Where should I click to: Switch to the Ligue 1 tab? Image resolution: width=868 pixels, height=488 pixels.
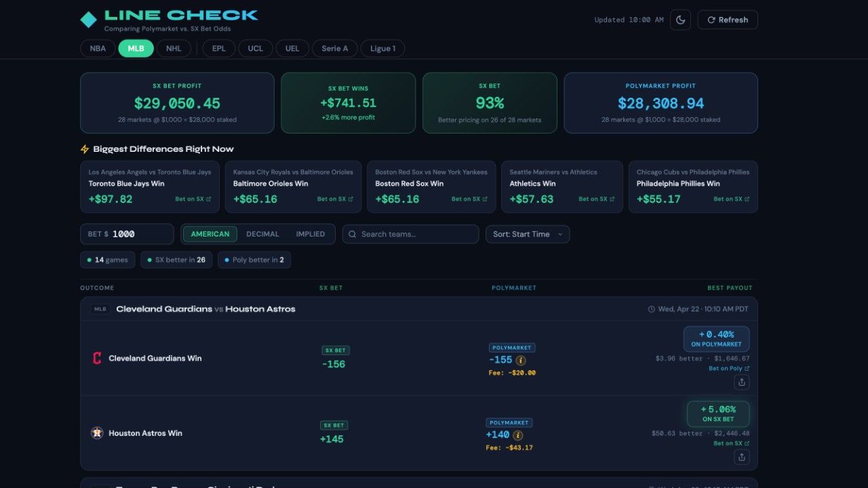pos(383,48)
